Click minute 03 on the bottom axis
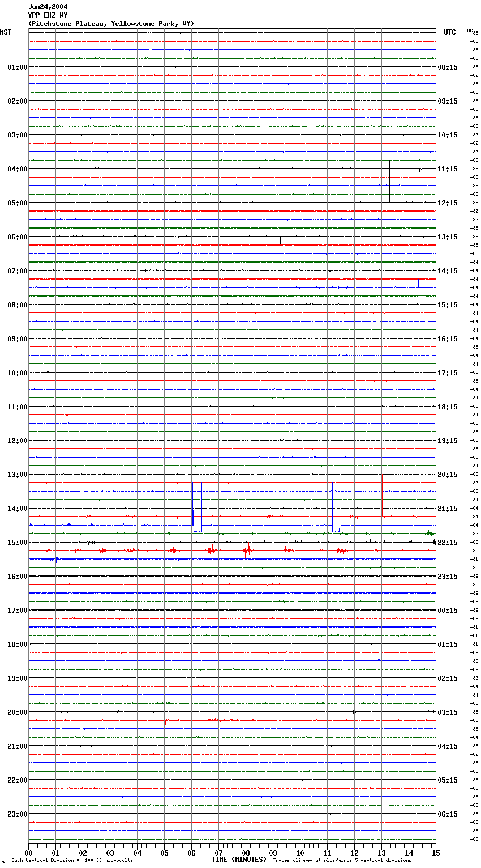 pyautogui.click(x=110, y=853)
